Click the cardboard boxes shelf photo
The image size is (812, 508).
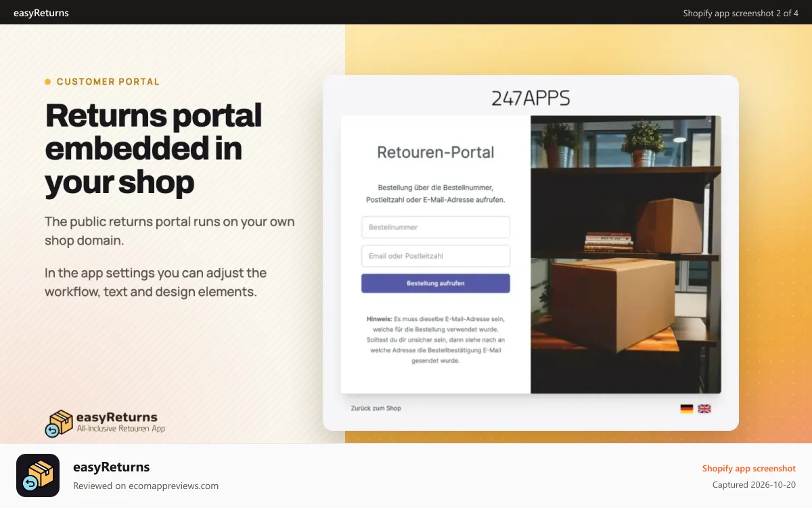click(x=626, y=254)
